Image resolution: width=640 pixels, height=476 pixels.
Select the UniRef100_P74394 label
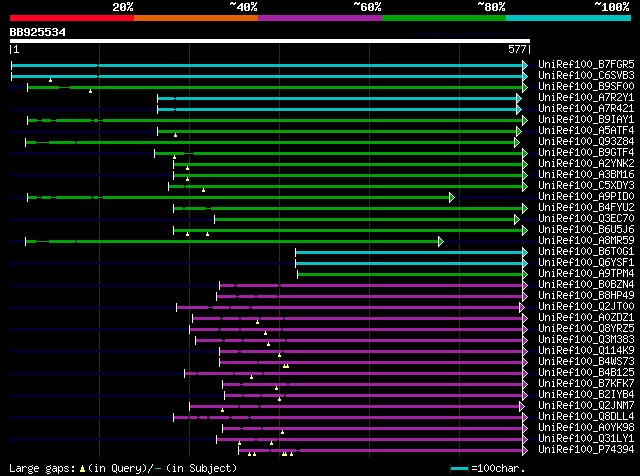tap(586, 450)
